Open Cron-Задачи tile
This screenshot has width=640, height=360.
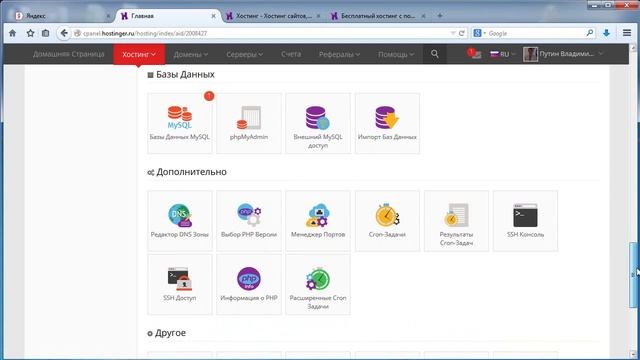click(x=387, y=221)
